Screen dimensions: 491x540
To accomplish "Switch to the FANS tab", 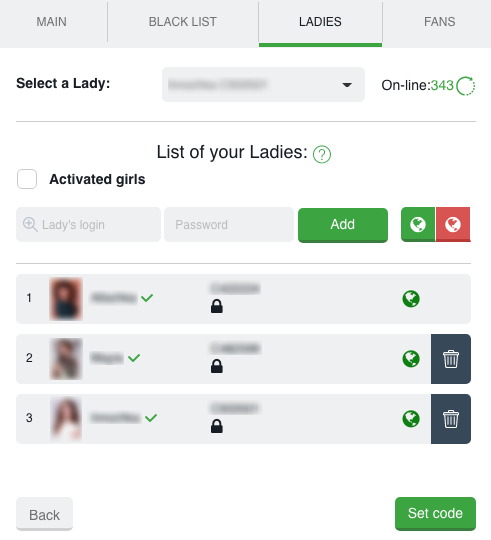I will (x=439, y=22).
